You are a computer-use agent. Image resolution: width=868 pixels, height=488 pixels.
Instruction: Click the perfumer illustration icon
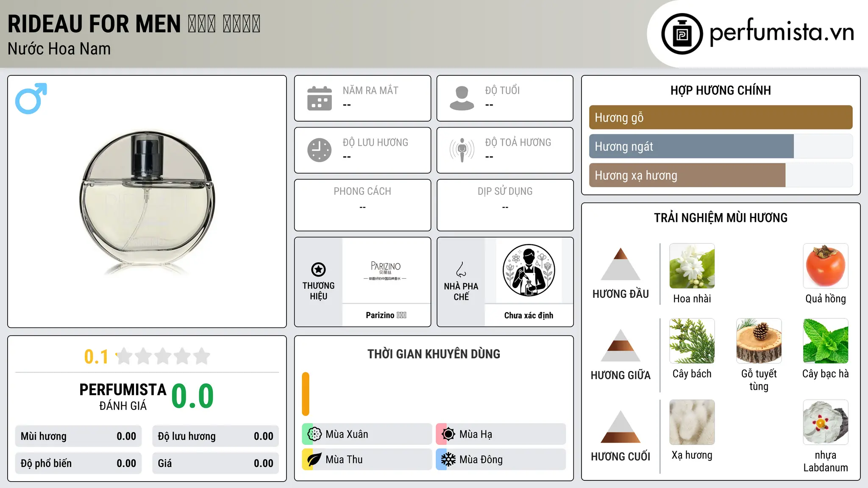click(529, 270)
